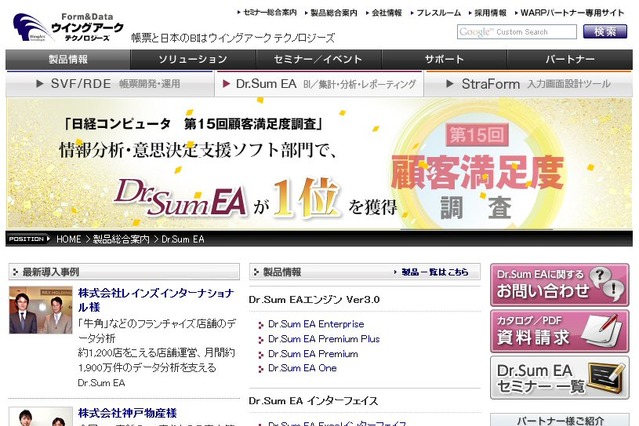Switch to SVF/RDE product tab
The image size is (639, 426).
point(110,84)
